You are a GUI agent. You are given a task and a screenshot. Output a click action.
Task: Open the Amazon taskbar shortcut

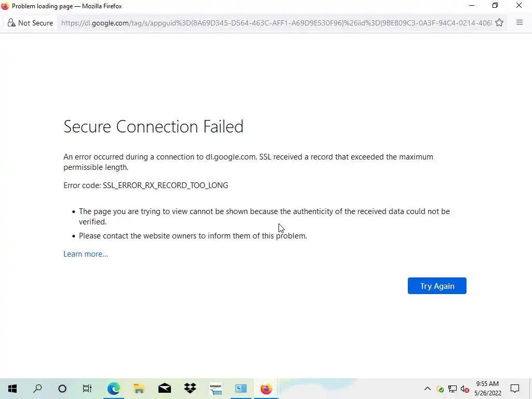(x=216, y=389)
